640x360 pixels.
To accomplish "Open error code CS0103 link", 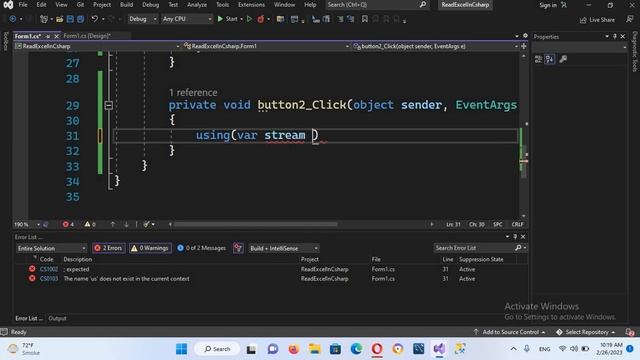I will click(x=49, y=279).
